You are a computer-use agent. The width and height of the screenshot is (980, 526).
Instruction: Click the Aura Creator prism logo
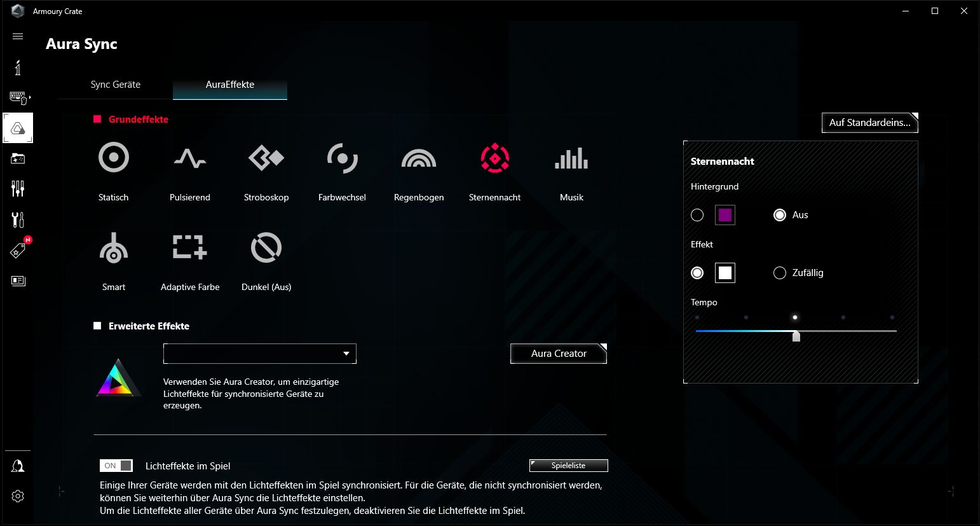pyautogui.click(x=118, y=378)
